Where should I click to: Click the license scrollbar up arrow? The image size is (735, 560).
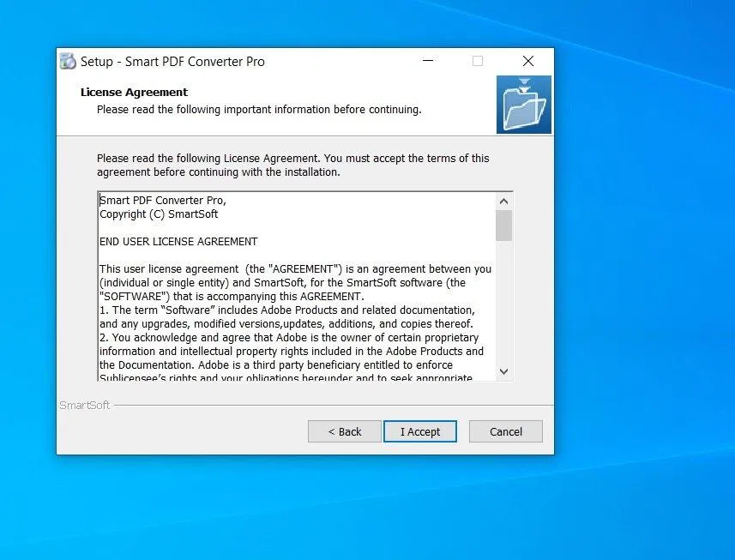point(503,201)
